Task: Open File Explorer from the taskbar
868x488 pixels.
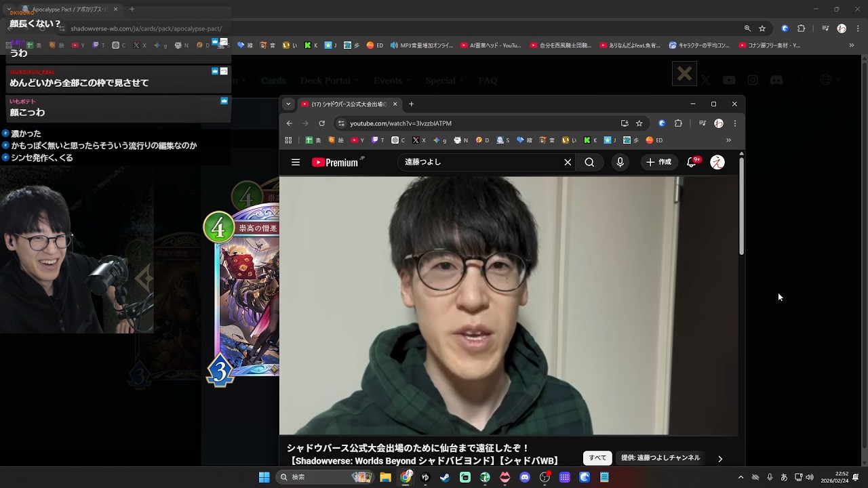Action: 385,477
